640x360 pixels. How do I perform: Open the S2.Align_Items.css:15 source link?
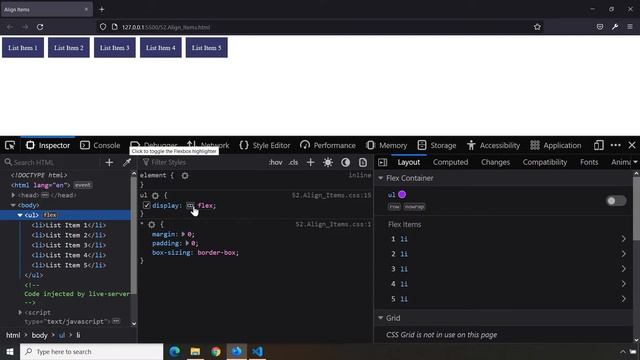(x=331, y=196)
